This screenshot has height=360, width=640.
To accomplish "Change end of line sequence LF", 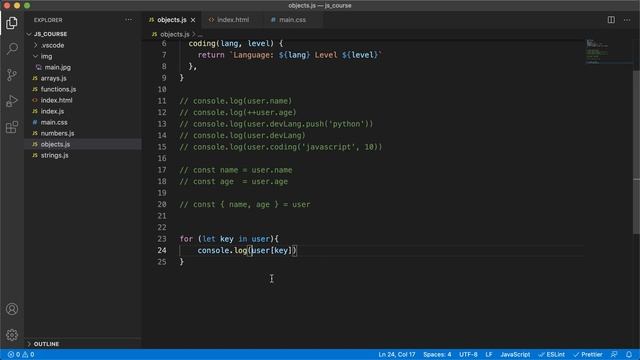I will (489, 354).
